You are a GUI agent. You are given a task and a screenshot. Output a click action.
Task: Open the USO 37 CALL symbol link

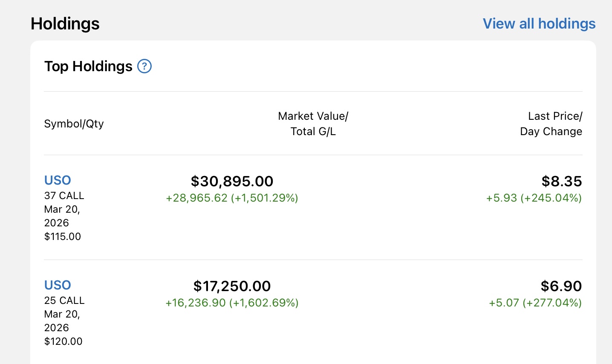pos(58,180)
